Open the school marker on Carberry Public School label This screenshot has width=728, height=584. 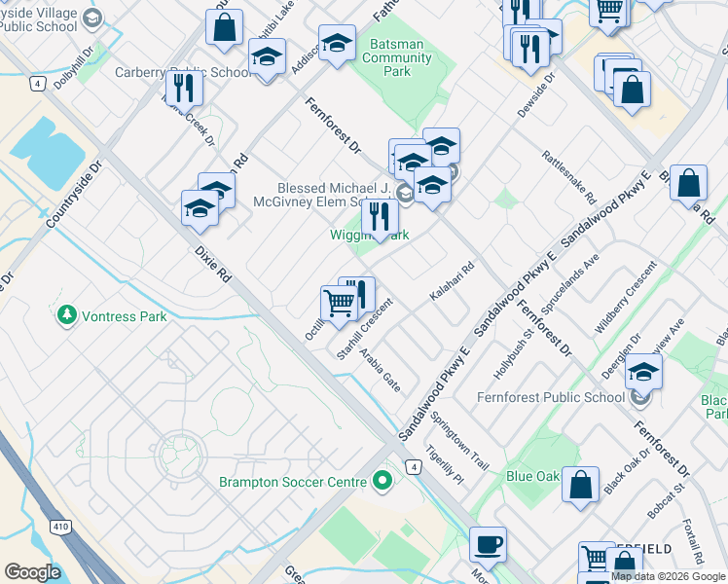click(x=267, y=58)
